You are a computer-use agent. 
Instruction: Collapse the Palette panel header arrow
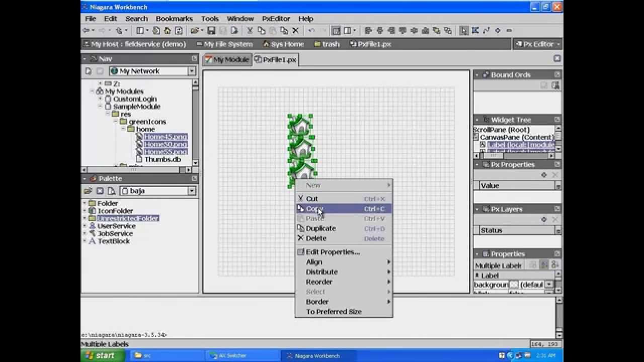pyautogui.click(x=85, y=178)
